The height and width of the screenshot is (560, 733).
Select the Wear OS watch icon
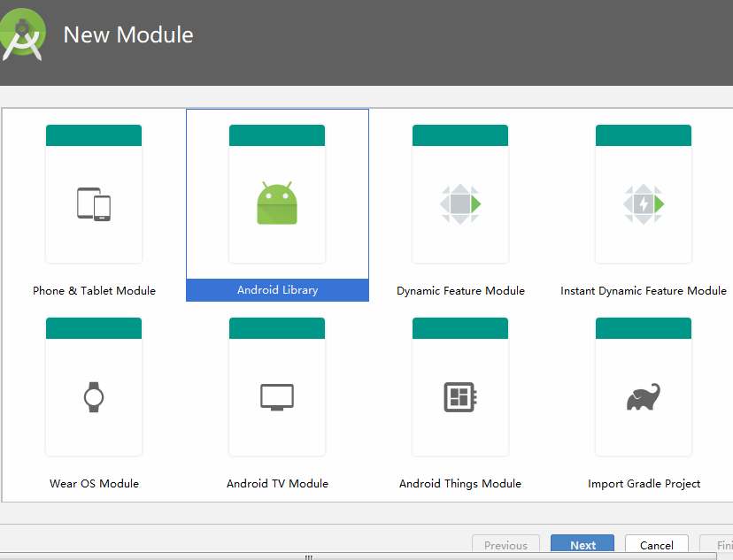point(94,397)
